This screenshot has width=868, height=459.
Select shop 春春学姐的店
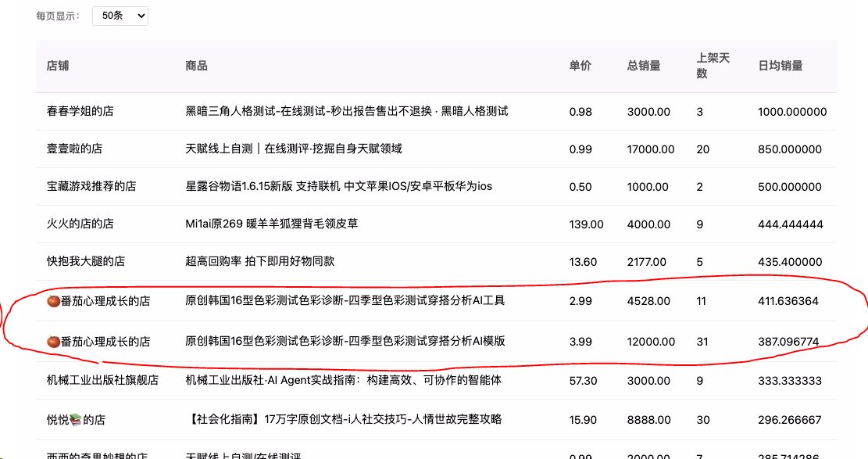click(80, 111)
